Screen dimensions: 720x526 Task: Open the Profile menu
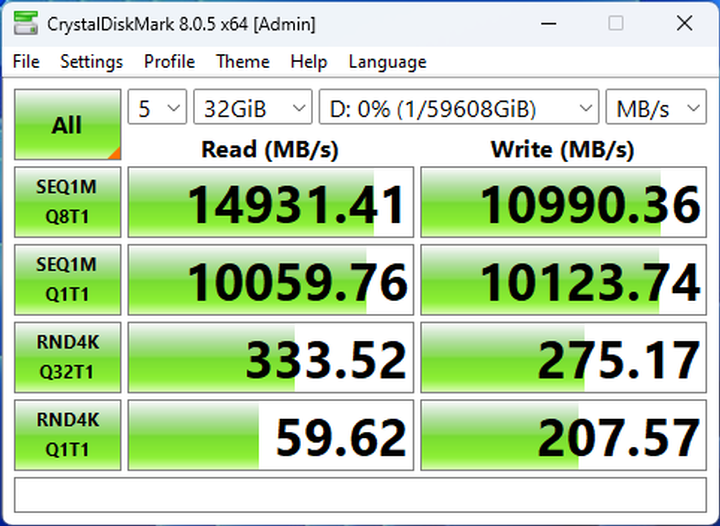(x=169, y=62)
